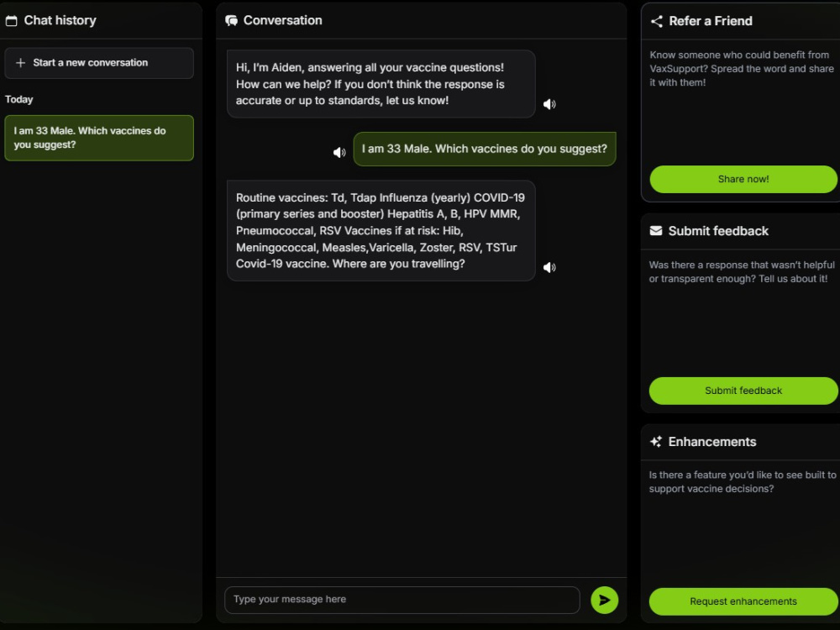Image resolution: width=840 pixels, height=630 pixels.
Task: Play audio for the user's 33 Male message
Action: tap(339, 153)
